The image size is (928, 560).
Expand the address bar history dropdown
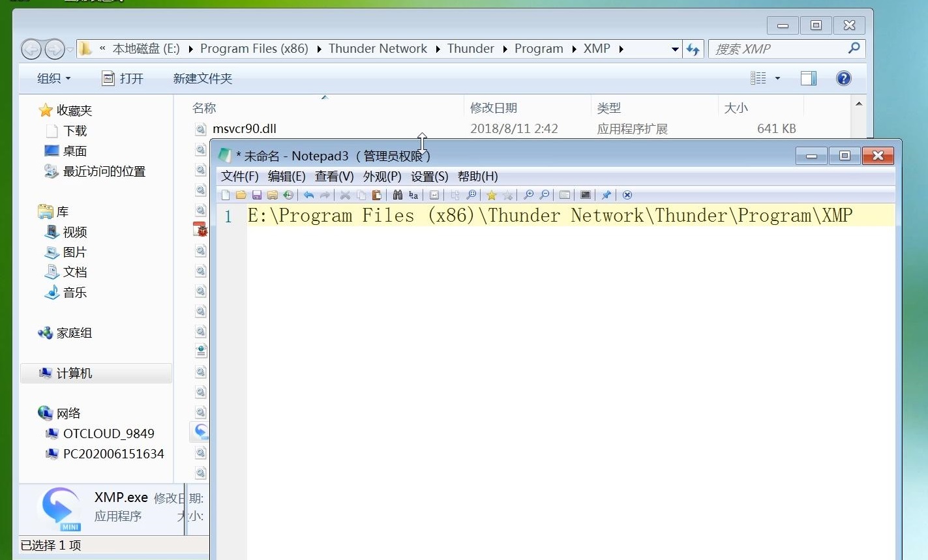point(675,49)
